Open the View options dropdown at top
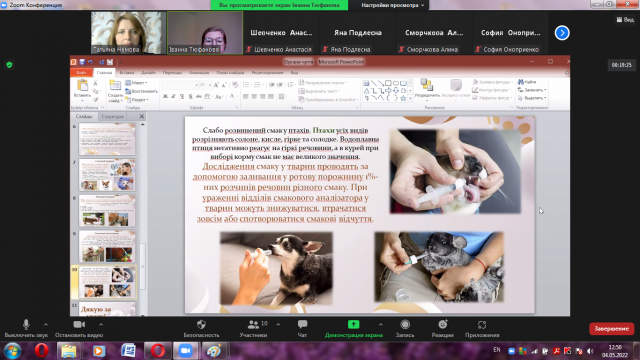The image size is (640, 360). pos(392,5)
